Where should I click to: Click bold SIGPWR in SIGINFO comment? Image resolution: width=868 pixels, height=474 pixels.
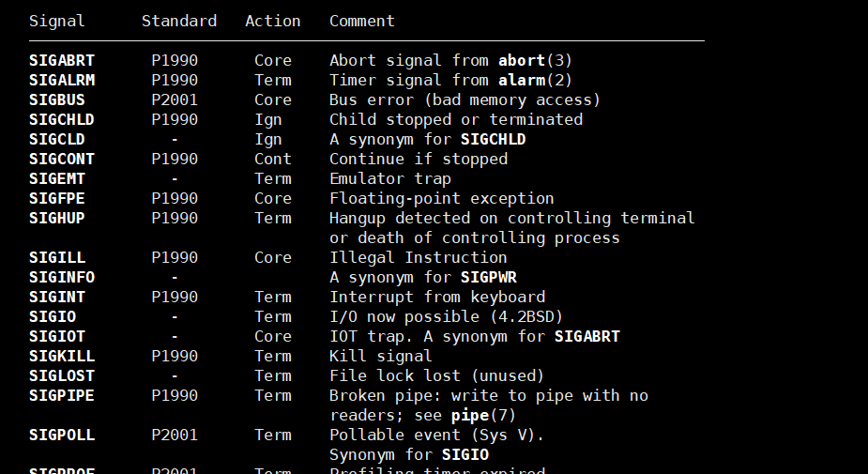(488, 278)
